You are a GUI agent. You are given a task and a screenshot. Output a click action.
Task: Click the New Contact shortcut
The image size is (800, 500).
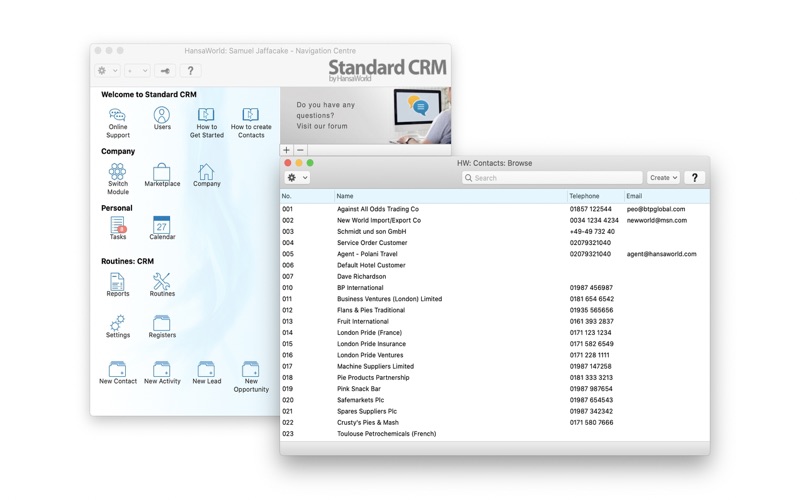[117, 372]
